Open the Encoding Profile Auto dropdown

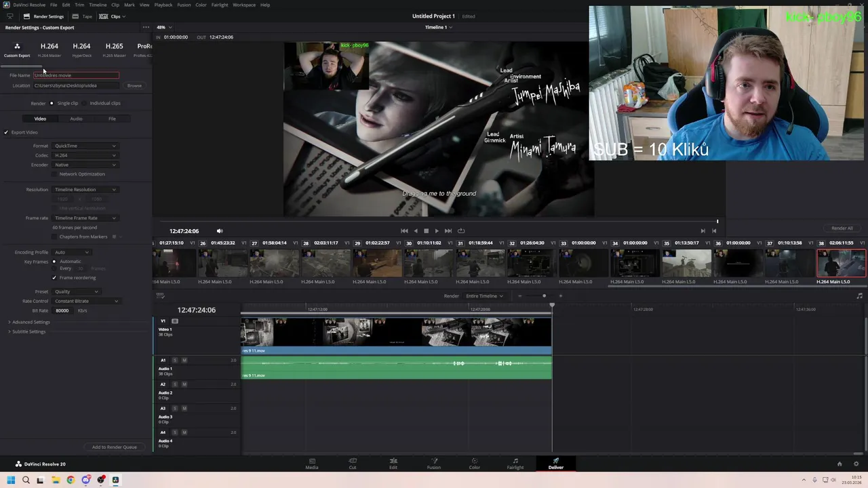[x=71, y=252]
